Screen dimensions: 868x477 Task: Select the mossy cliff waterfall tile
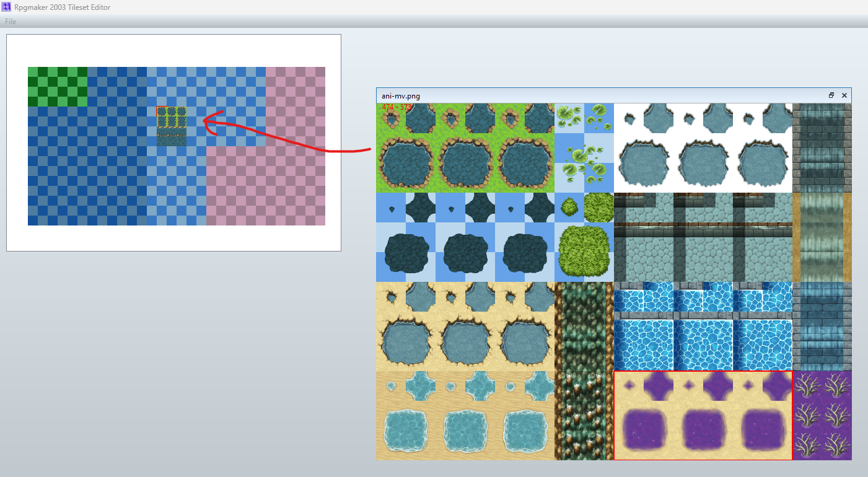click(584, 326)
